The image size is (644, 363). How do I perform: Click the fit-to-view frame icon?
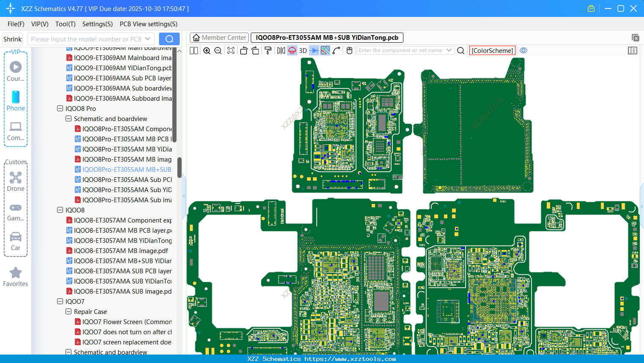coord(231,51)
